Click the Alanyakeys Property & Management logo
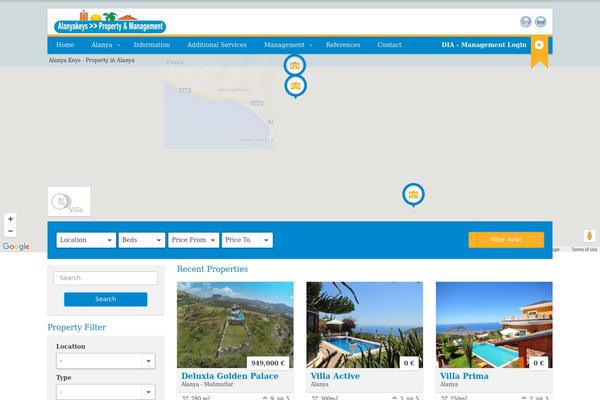The height and width of the screenshot is (400, 600). click(x=110, y=22)
